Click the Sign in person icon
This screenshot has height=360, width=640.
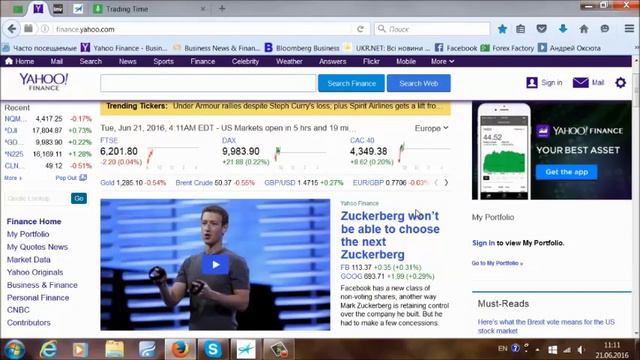[532, 82]
